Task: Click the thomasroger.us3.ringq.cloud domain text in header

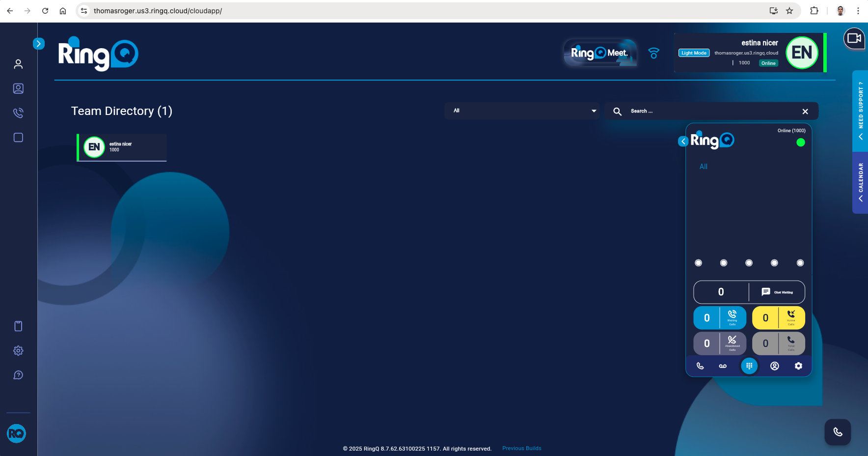Action: click(746, 53)
